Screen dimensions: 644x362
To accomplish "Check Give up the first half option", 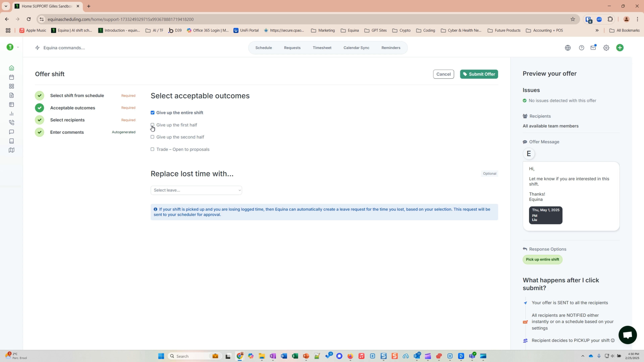I will point(153,125).
